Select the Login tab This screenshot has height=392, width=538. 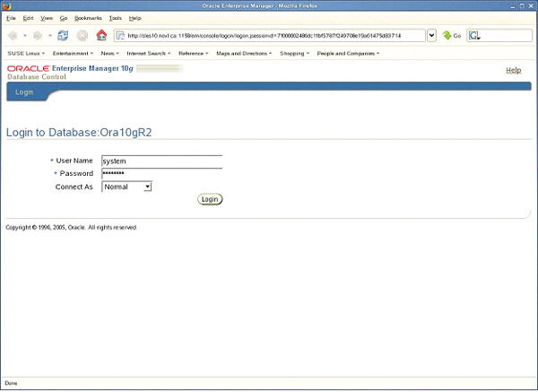[24, 92]
